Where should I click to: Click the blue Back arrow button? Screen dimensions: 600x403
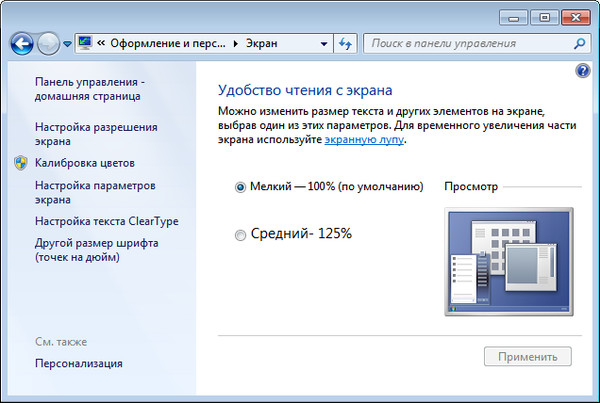tap(22, 44)
